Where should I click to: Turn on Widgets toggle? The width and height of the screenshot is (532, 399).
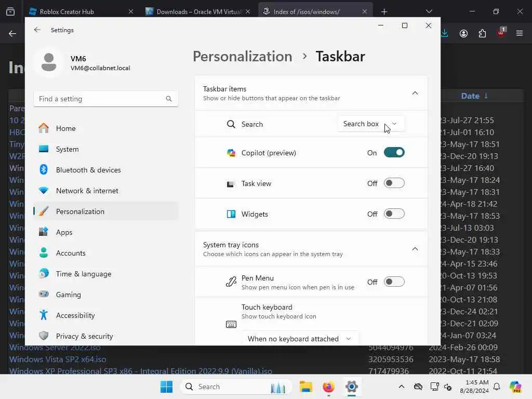tap(394, 214)
